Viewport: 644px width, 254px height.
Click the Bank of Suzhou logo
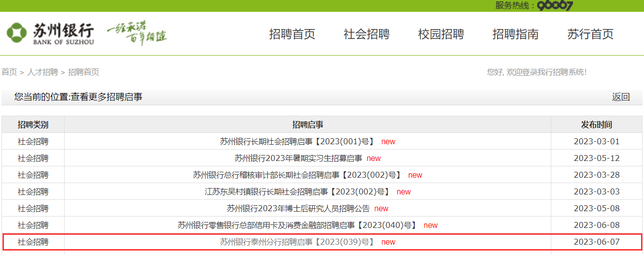click(50, 33)
